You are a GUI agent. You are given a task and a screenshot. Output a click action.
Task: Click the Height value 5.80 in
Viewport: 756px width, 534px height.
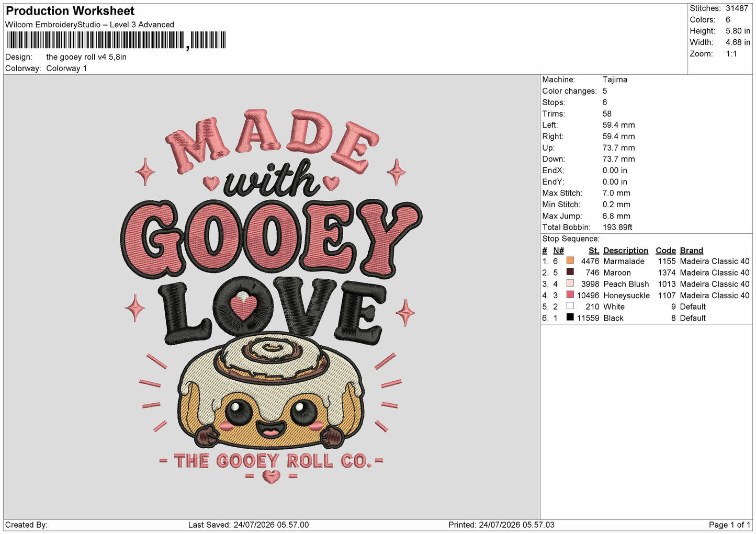pos(738,31)
